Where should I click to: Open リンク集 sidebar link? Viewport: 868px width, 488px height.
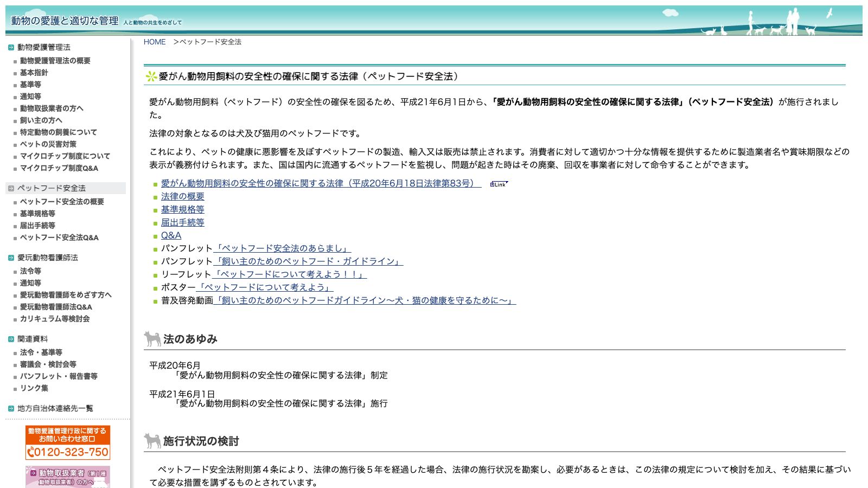34,388
